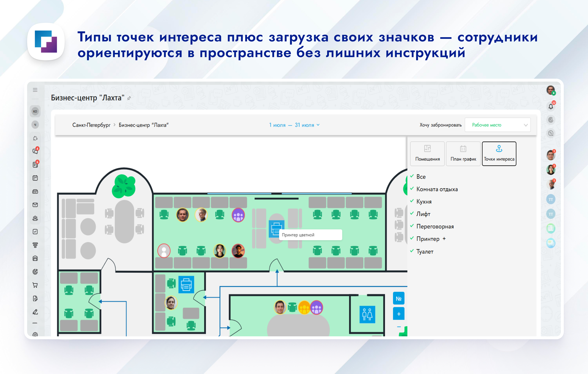The width and height of the screenshot is (588, 374).
Task: Select the man with beard seated in top row
Action: pyautogui.click(x=182, y=215)
